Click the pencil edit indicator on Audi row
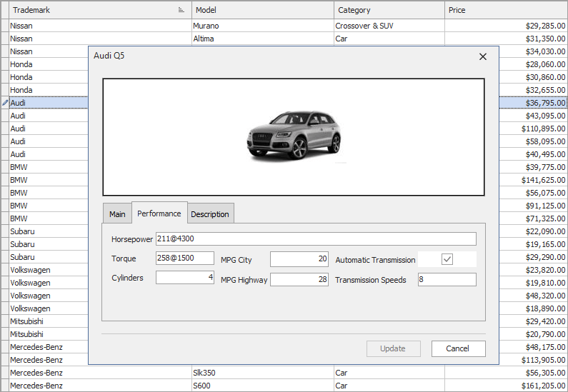The width and height of the screenshot is (568, 392). (x=5, y=103)
